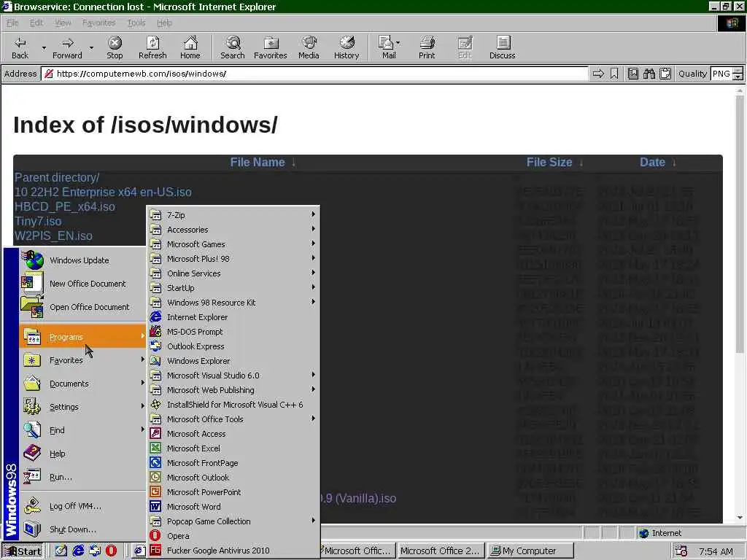Go to the Home page

(x=190, y=47)
